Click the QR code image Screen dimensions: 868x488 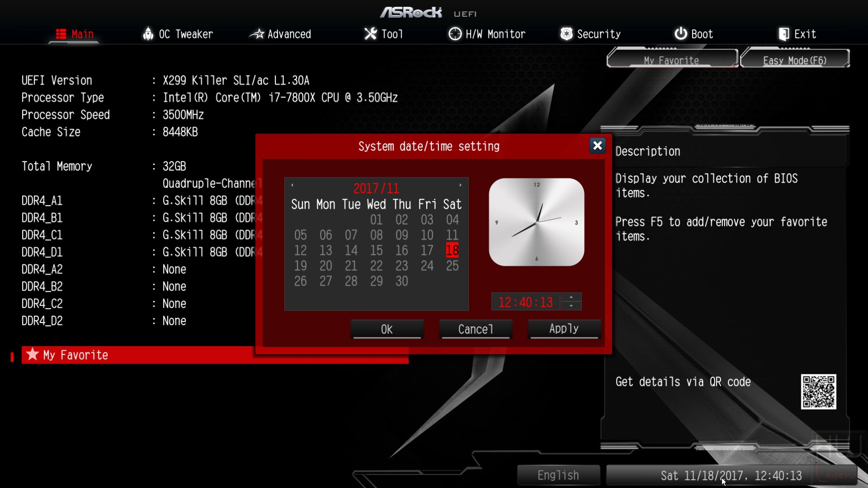click(x=818, y=391)
